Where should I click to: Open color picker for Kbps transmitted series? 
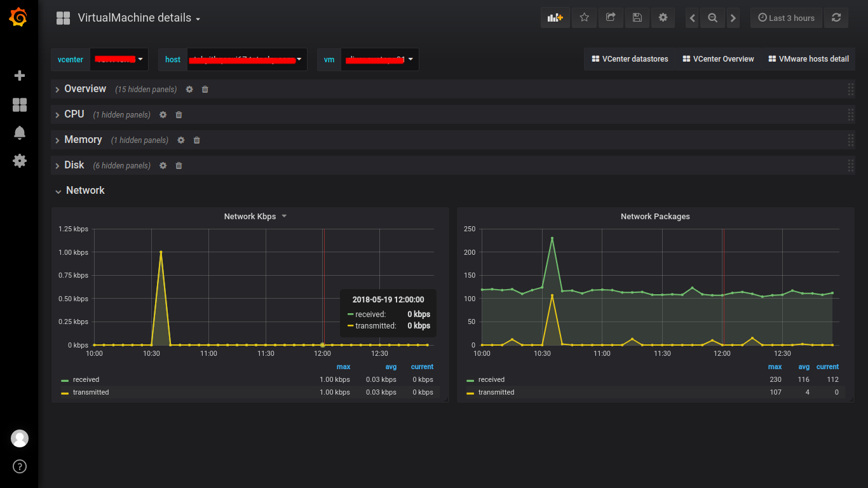pyautogui.click(x=65, y=393)
